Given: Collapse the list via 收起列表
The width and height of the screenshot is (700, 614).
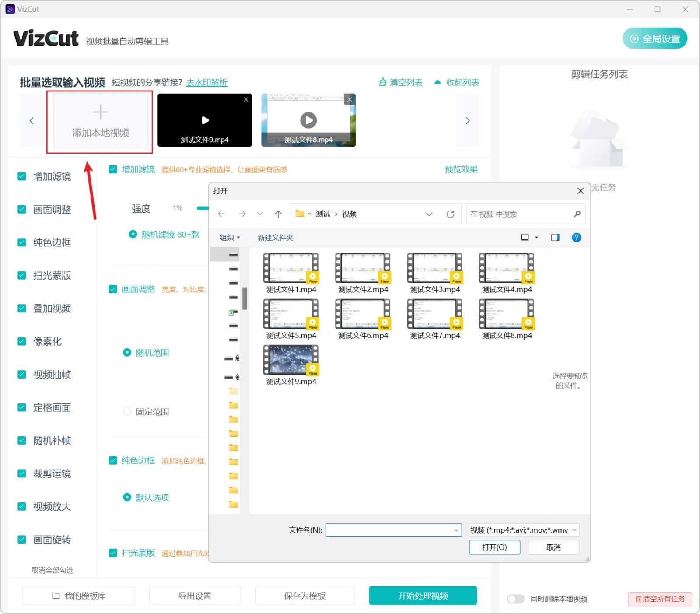Looking at the screenshot, I should (457, 82).
